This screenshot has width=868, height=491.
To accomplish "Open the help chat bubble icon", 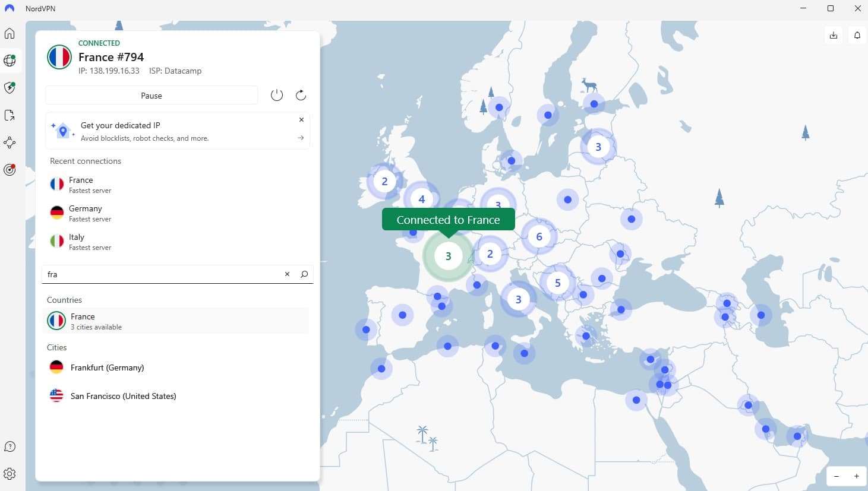I will point(10,446).
